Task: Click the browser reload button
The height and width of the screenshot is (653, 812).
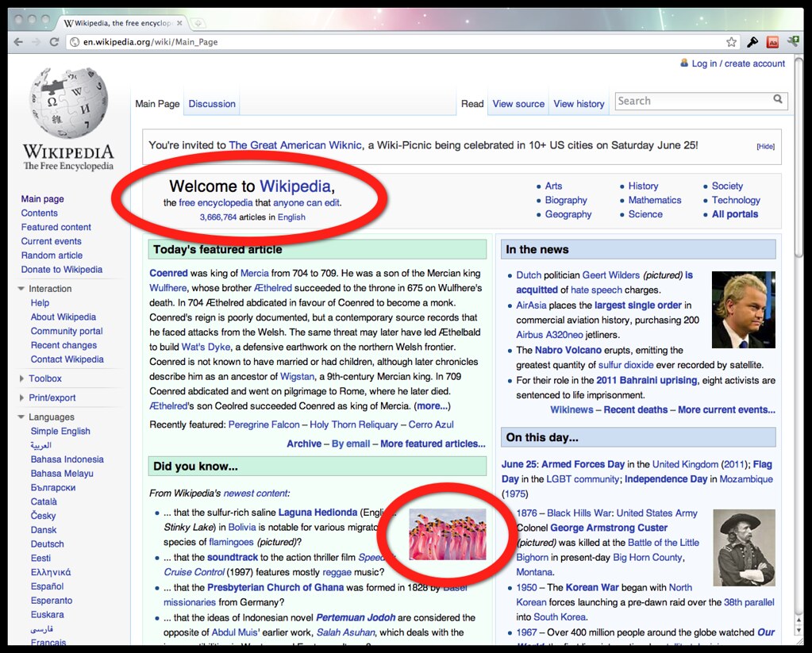Action: tap(54, 42)
